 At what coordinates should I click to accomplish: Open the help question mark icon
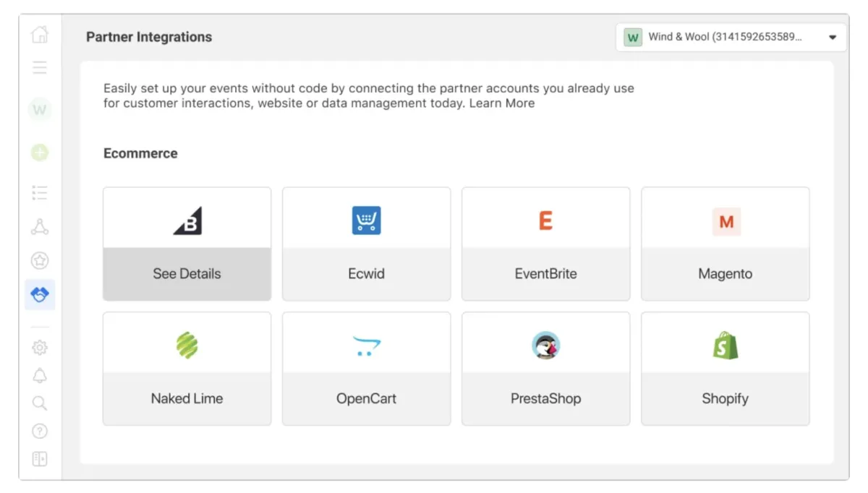(x=40, y=431)
